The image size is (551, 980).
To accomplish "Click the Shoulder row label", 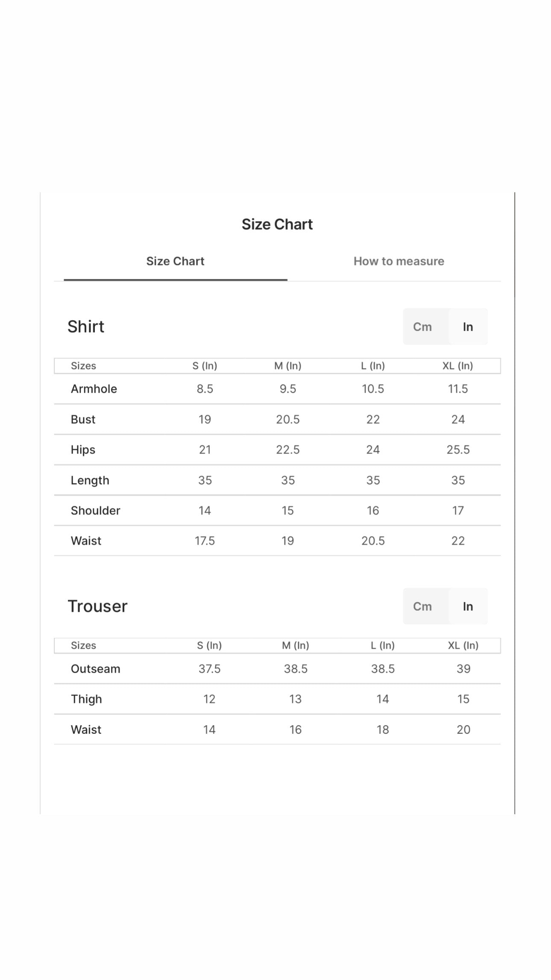I will click(x=96, y=510).
